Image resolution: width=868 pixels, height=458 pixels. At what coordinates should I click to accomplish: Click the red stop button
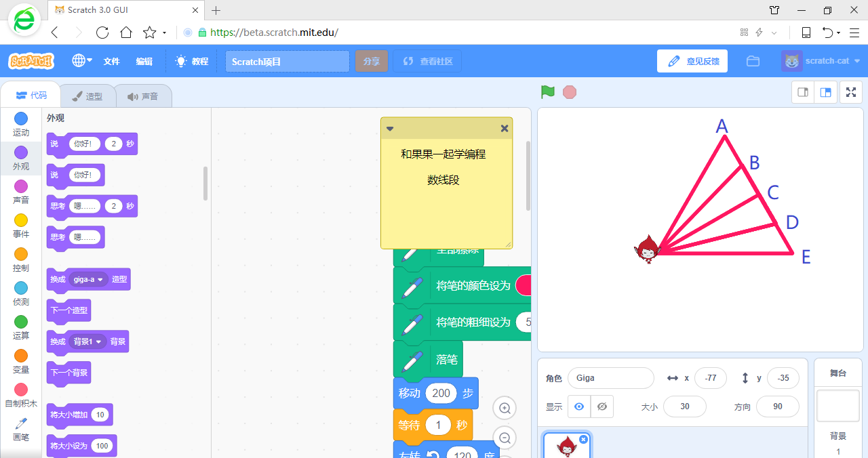570,92
